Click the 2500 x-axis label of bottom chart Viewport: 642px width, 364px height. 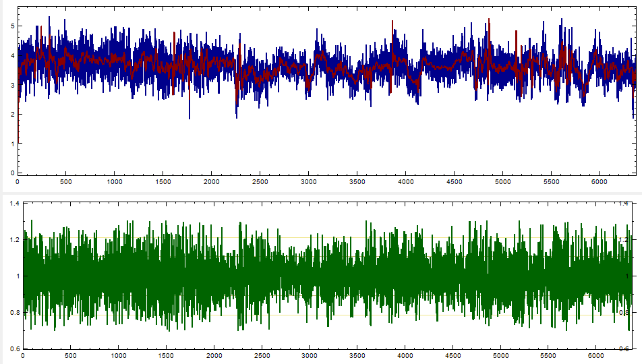pos(262,356)
